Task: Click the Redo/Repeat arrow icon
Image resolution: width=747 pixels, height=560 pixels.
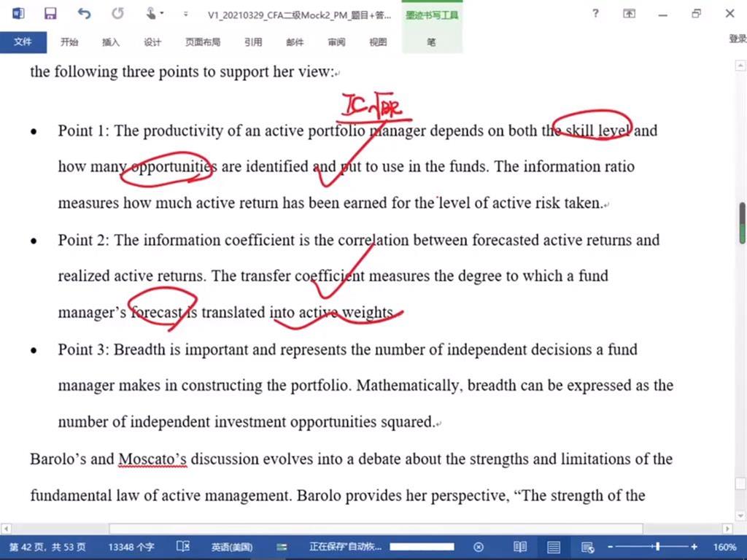Action: point(117,13)
